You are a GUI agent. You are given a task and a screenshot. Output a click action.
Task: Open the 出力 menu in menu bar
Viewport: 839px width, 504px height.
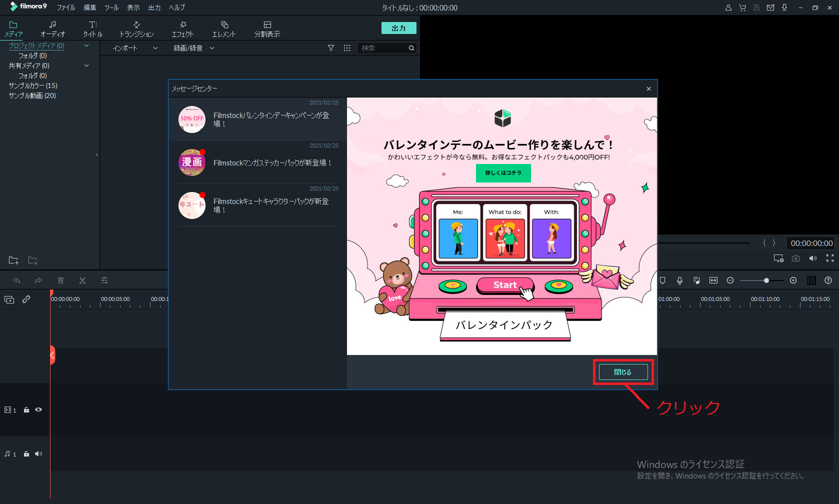pyautogui.click(x=154, y=7)
